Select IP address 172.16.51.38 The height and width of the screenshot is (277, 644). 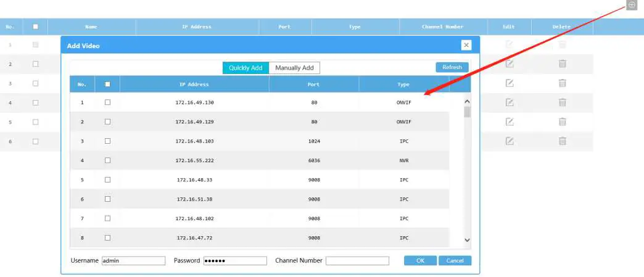pyautogui.click(x=195, y=199)
